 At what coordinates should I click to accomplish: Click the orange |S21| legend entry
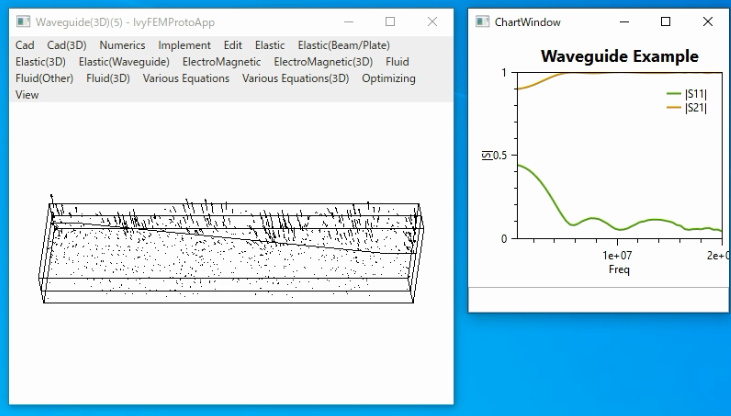click(687, 108)
